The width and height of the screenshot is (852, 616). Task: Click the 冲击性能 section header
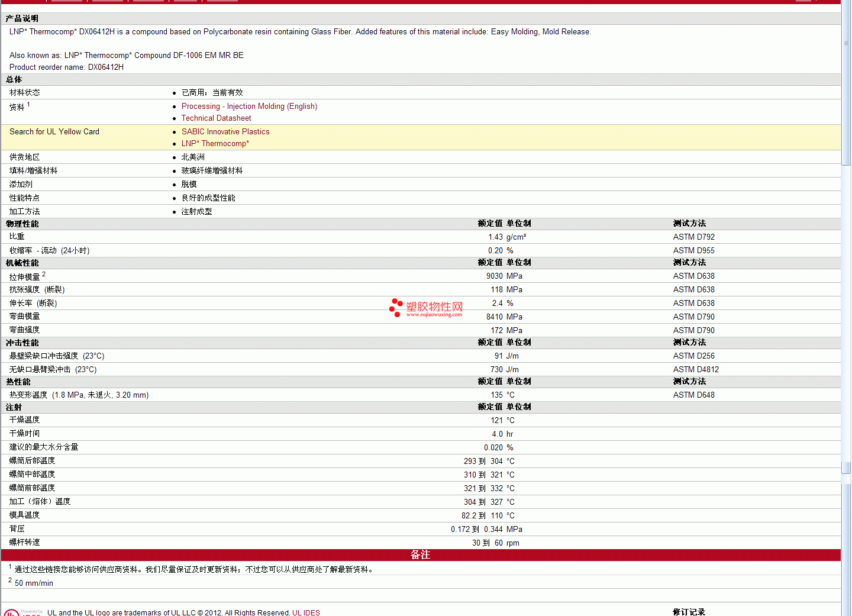tap(22, 343)
